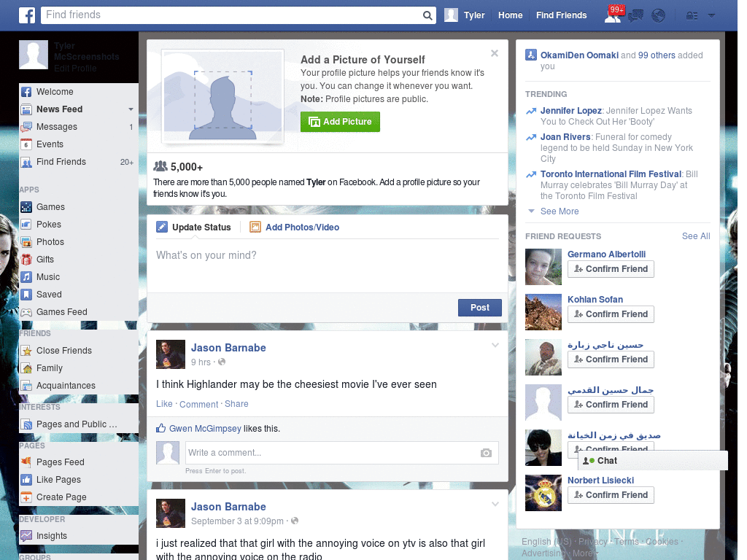
Task: Confirm Norbert Lisiecki friend request
Action: 611,495
